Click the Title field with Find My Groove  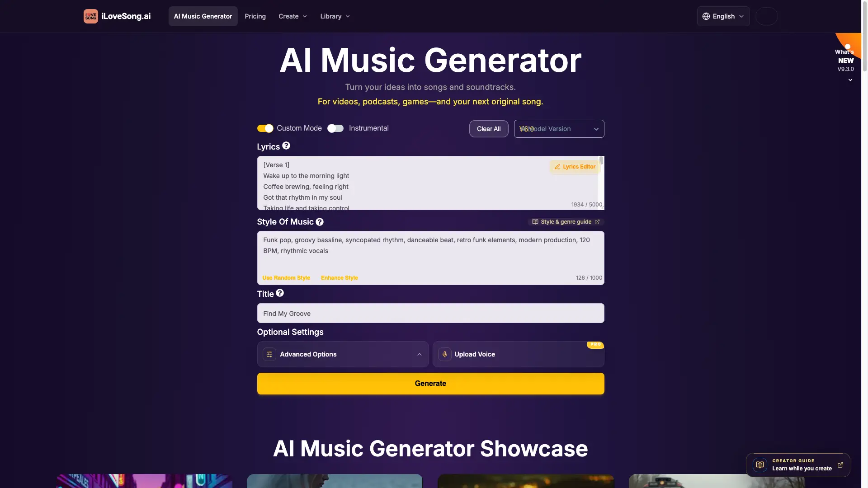431,313
